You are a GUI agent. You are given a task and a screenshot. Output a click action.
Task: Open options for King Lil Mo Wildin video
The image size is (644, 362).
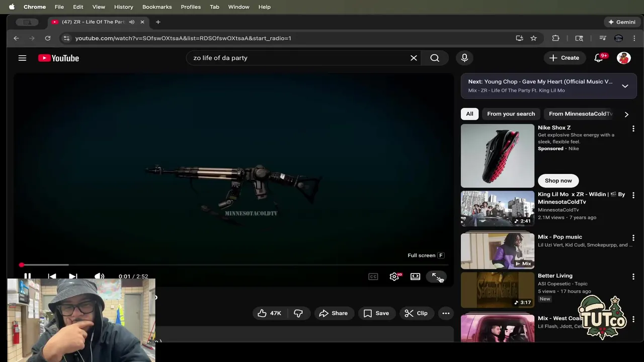[633, 195]
